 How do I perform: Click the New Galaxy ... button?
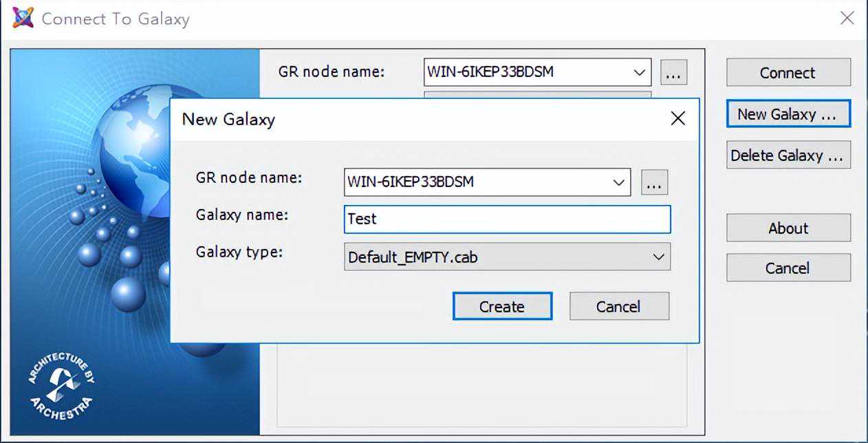(788, 114)
